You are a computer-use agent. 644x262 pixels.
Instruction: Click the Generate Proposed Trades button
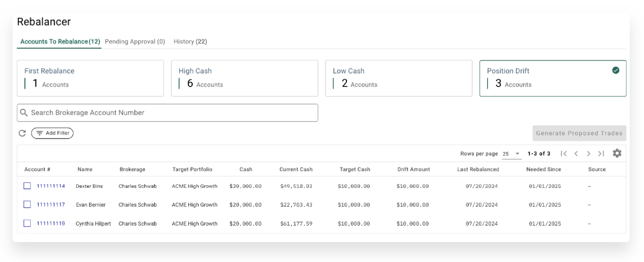click(x=579, y=133)
